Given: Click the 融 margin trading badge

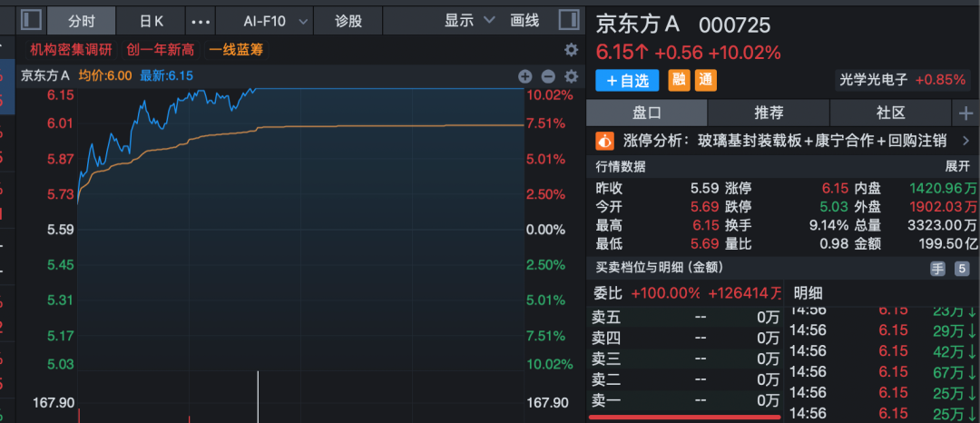Looking at the screenshot, I should click(x=680, y=80).
